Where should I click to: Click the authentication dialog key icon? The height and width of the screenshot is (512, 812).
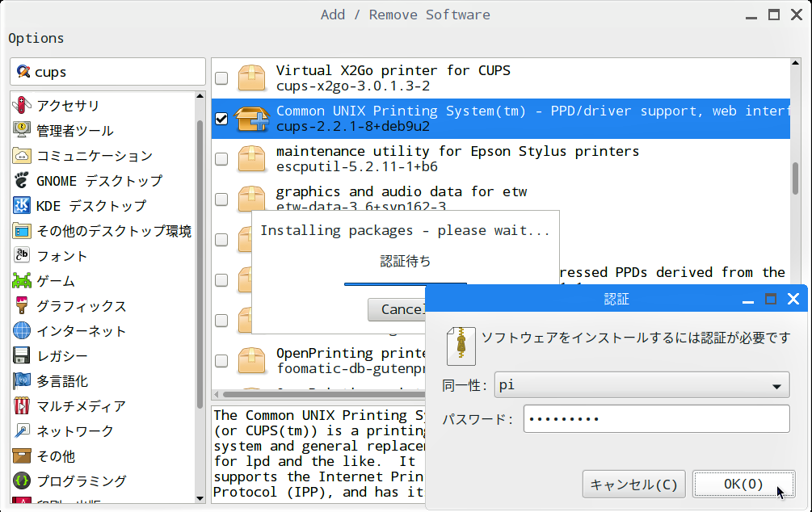(x=461, y=346)
